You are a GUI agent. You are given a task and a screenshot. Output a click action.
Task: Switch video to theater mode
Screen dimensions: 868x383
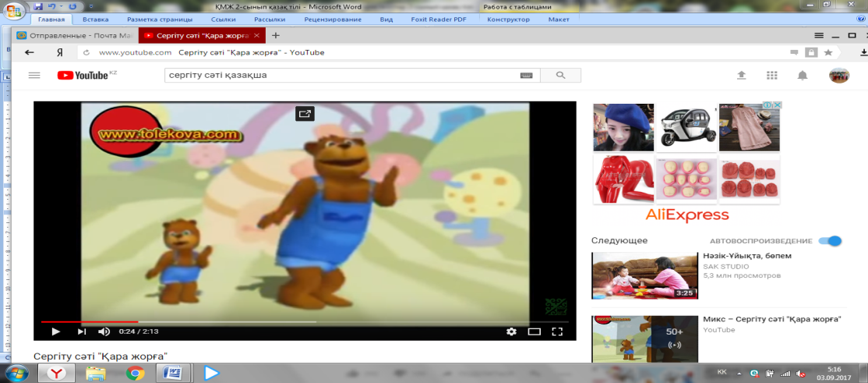(535, 332)
